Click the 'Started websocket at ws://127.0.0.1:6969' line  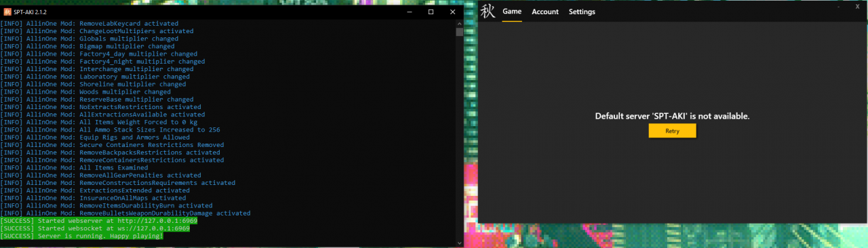tap(95, 228)
